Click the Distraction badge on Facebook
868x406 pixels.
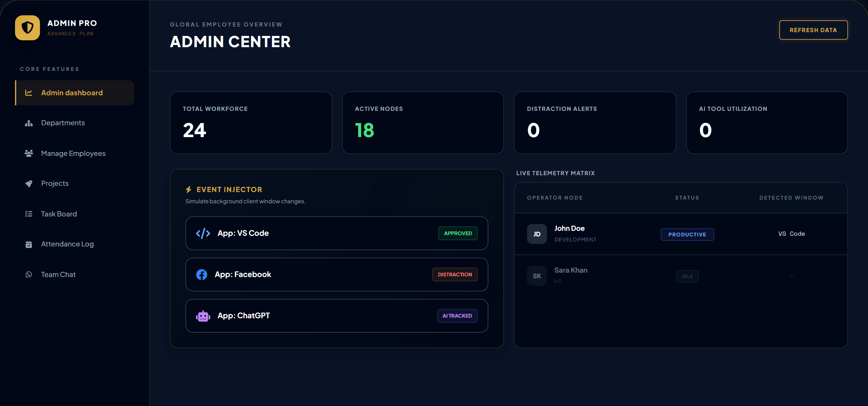click(x=455, y=275)
